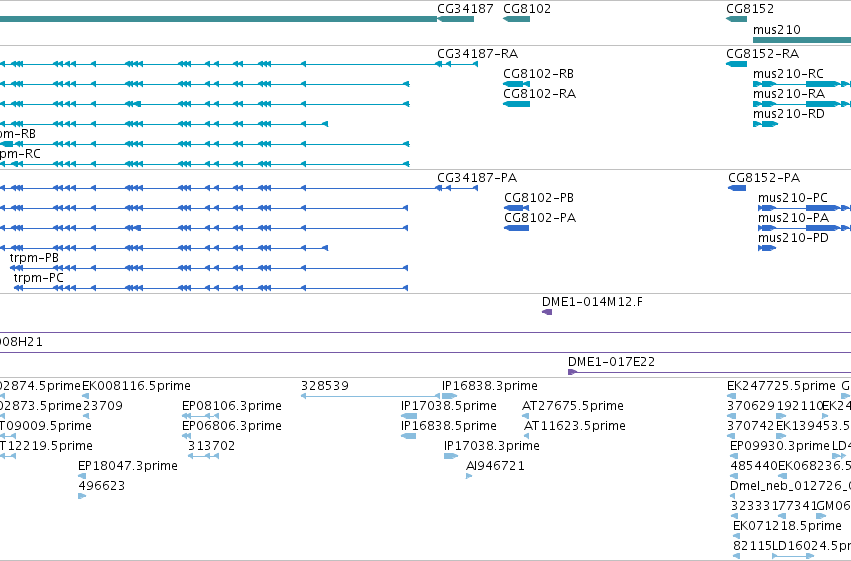Click the CG8102-PB protein label

click(x=539, y=198)
